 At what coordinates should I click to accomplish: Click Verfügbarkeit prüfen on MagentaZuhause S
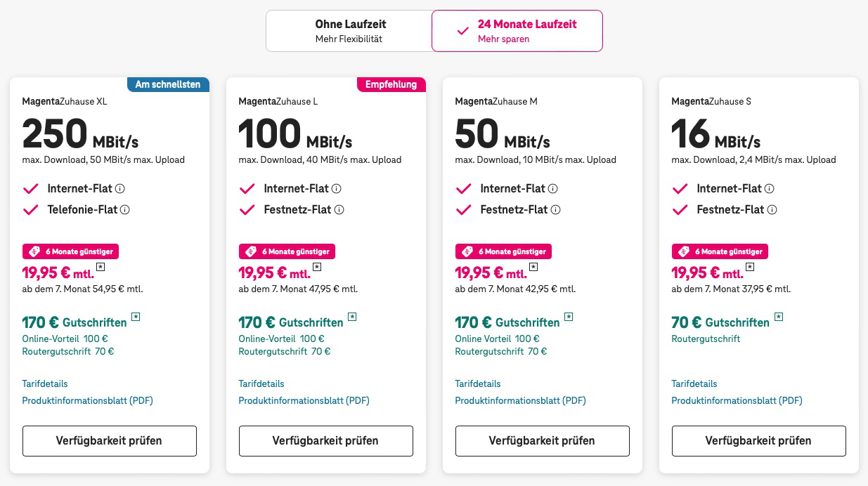click(758, 441)
